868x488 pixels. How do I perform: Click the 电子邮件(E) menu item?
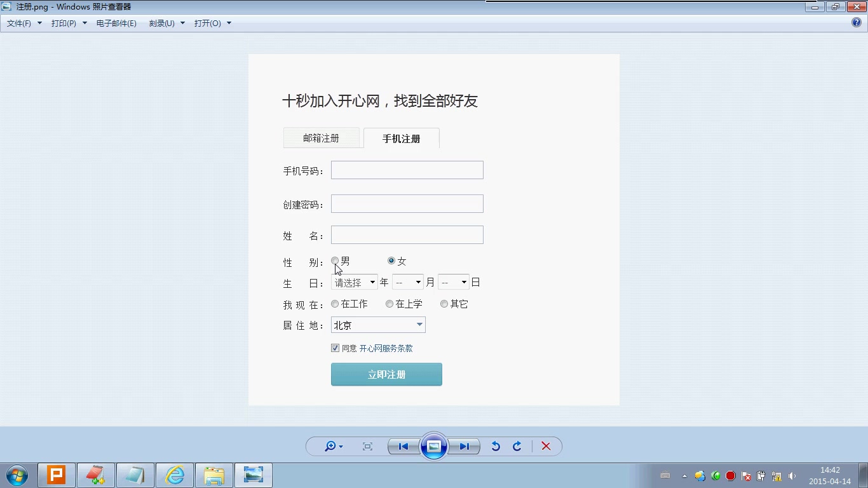116,24
